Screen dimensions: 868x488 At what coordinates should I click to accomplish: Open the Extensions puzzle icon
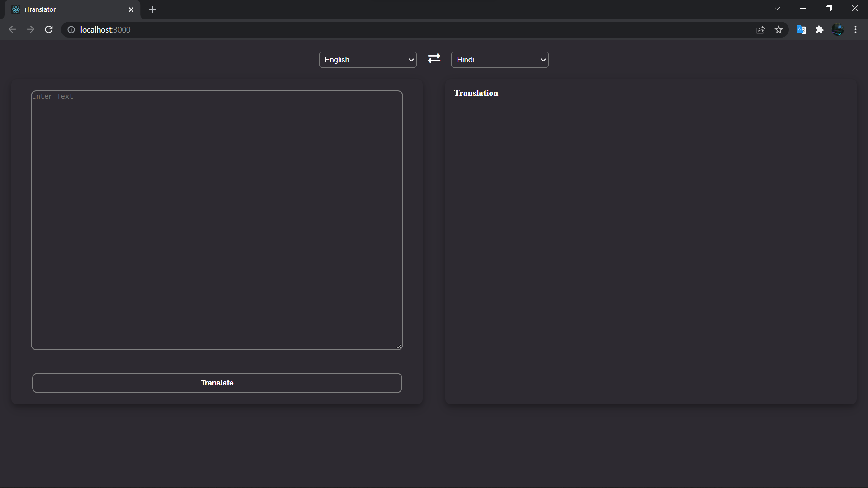point(819,30)
